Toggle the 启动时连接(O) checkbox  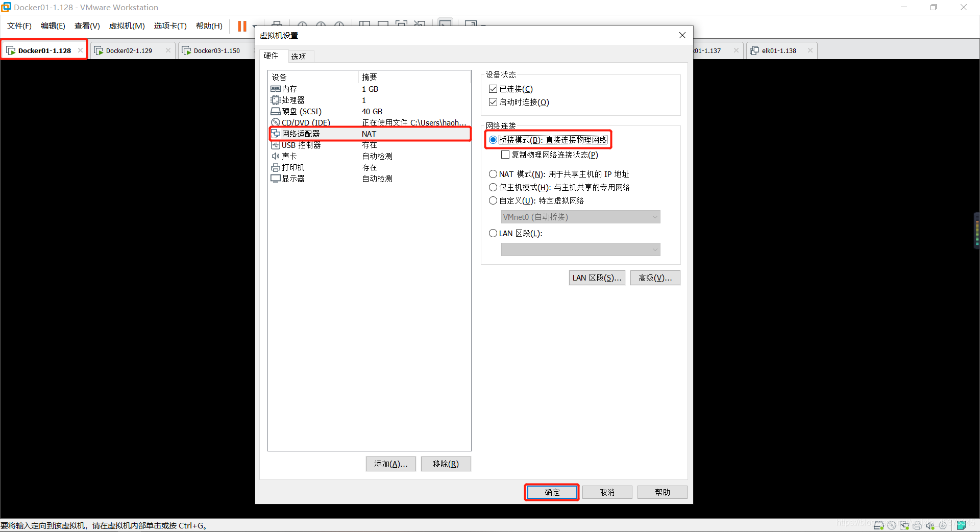493,102
